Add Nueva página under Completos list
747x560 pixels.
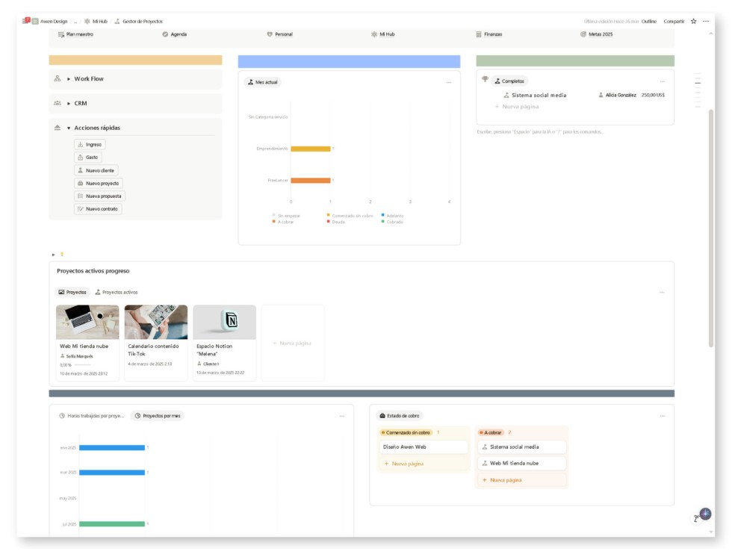pos(517,107)
